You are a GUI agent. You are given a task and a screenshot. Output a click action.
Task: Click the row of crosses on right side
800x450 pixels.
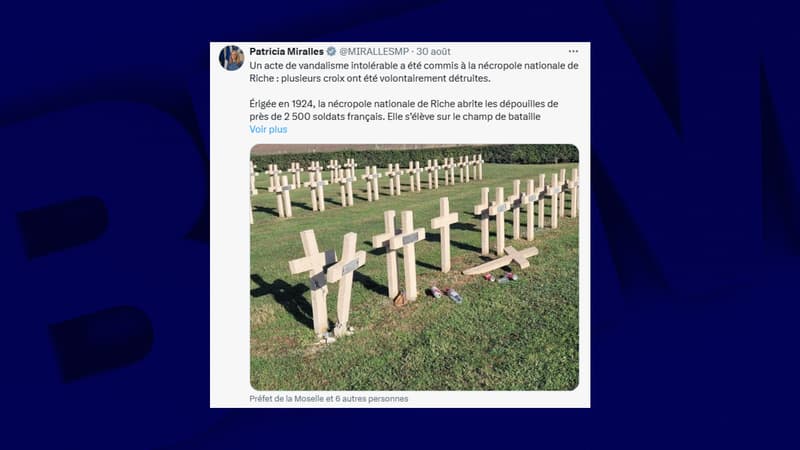(527, 212)
